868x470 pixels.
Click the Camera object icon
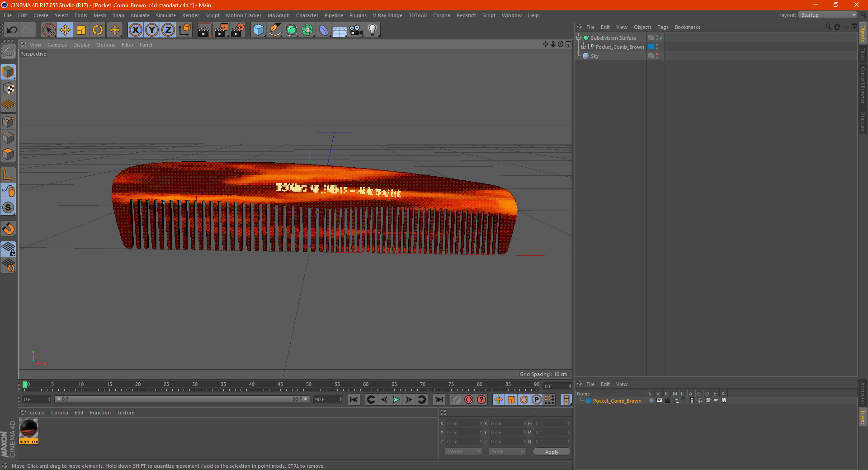(x=356, y=30)
